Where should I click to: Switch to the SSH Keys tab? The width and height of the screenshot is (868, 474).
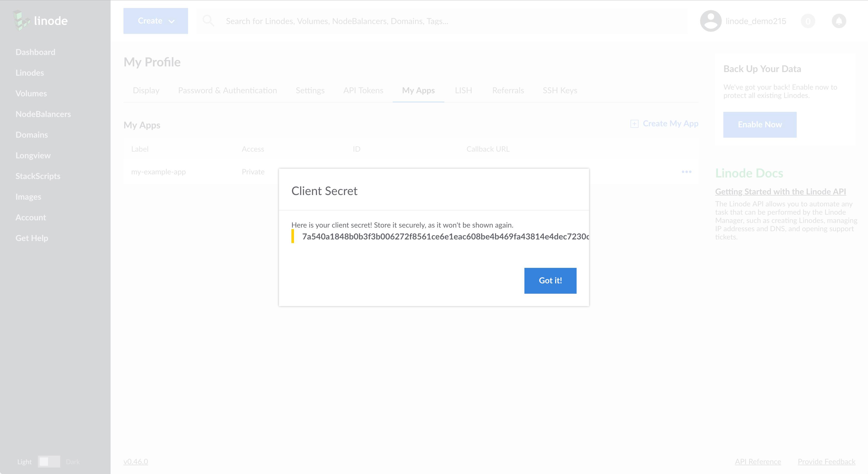click(560, 90)
